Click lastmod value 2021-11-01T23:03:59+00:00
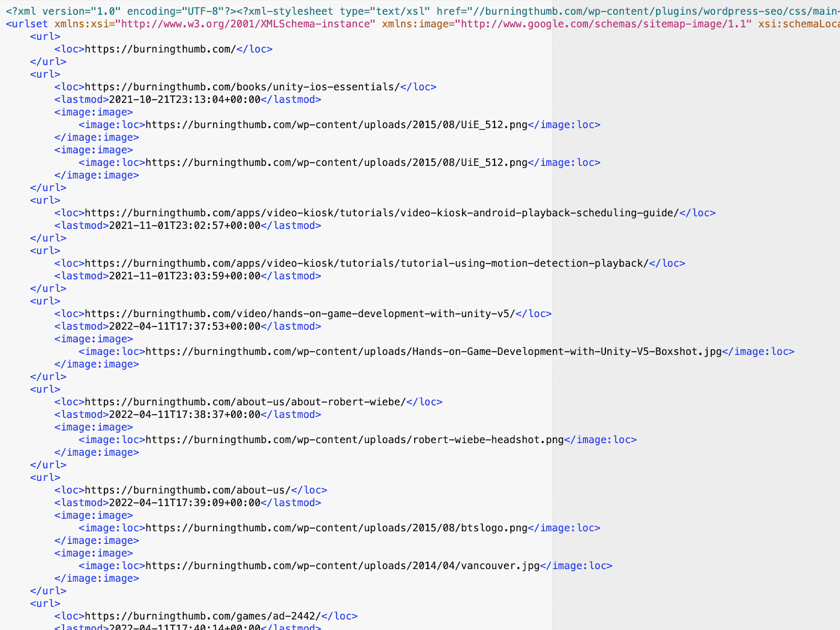Viewport: 840px width, 630px height. [x=184, y=276]
